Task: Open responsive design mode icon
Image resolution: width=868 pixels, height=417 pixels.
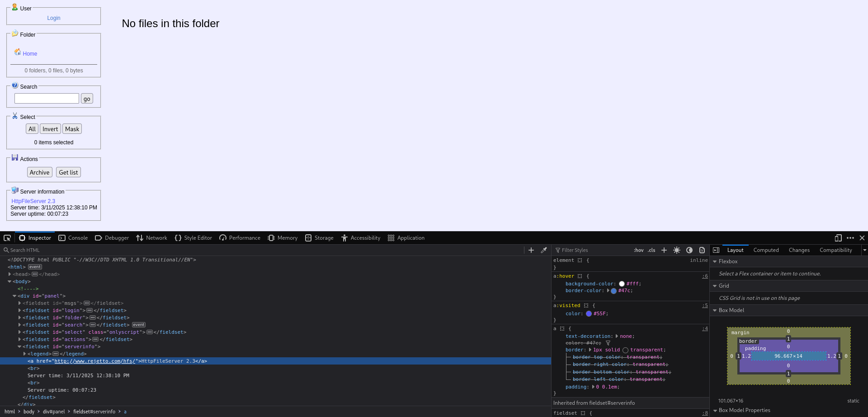Action: pyautogui.click(x=838, y=238)
